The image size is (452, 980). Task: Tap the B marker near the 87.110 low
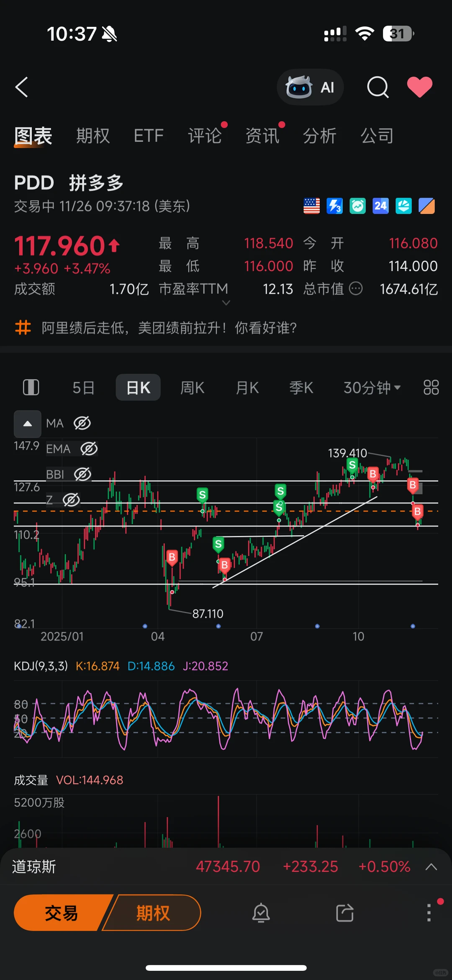[x=172, y=557]
